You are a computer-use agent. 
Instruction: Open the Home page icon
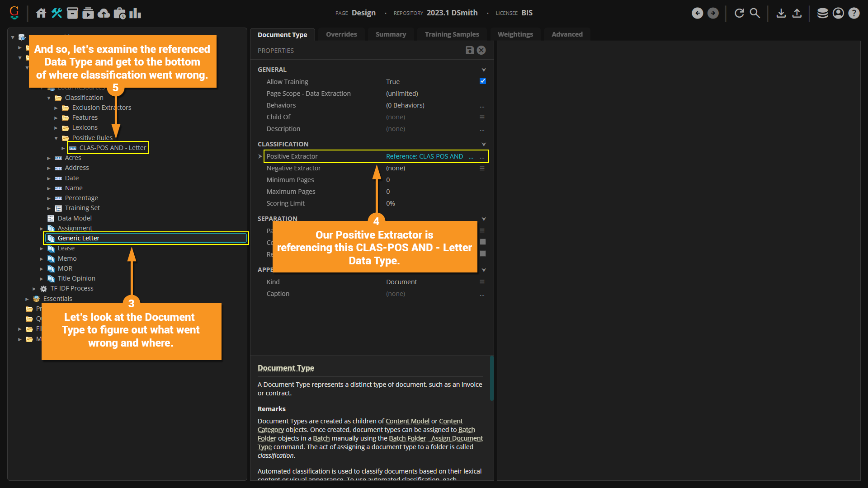pos(41,13)
